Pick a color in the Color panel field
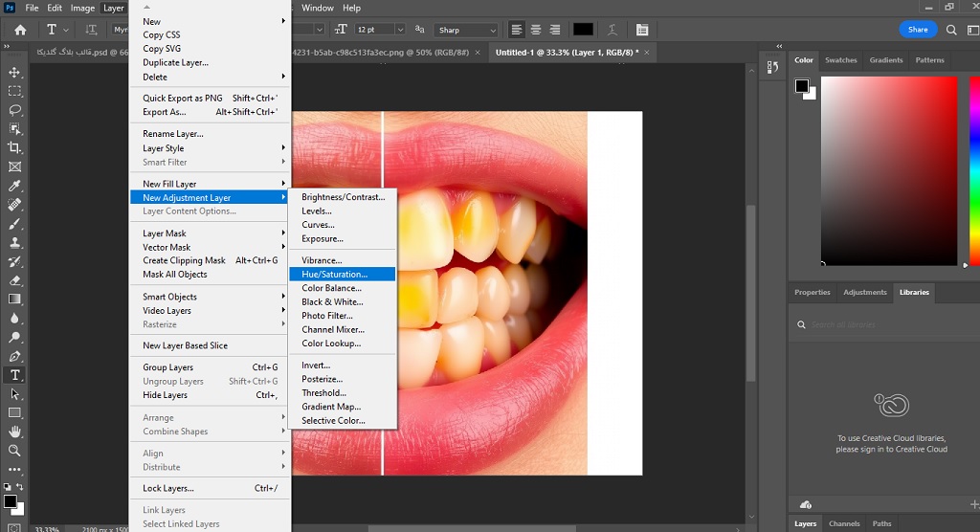This screenshot has height=532, width=980. pyautogui.click(x=889, y=171)
